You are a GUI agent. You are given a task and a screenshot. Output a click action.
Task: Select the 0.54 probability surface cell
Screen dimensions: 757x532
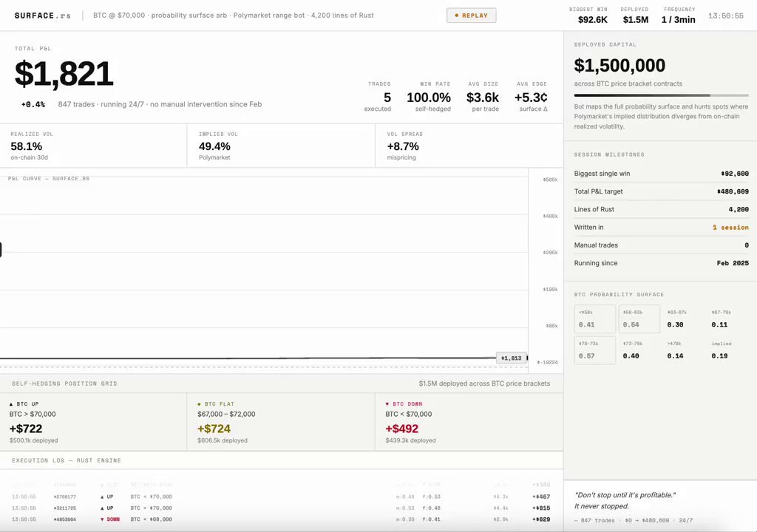[639, 318]
